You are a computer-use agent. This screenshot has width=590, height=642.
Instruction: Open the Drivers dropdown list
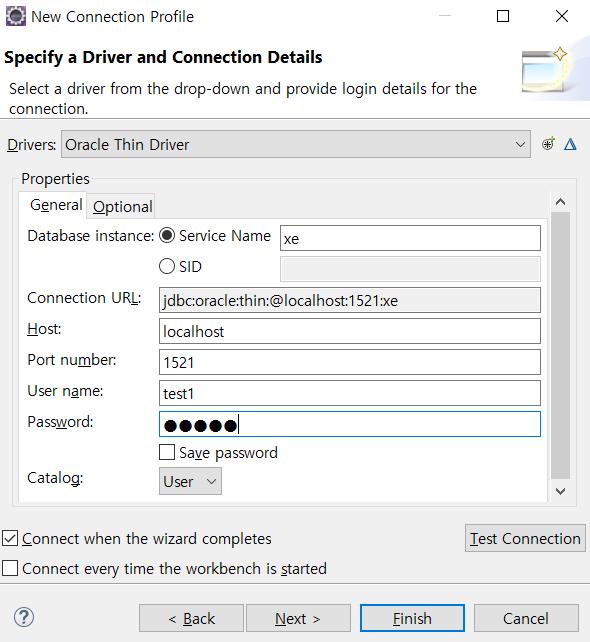[296, 144]
